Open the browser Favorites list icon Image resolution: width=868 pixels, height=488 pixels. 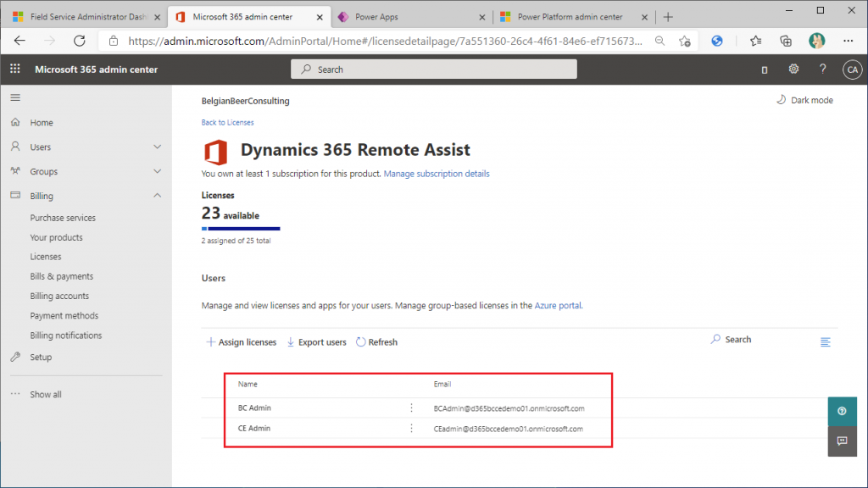point(755,41)
